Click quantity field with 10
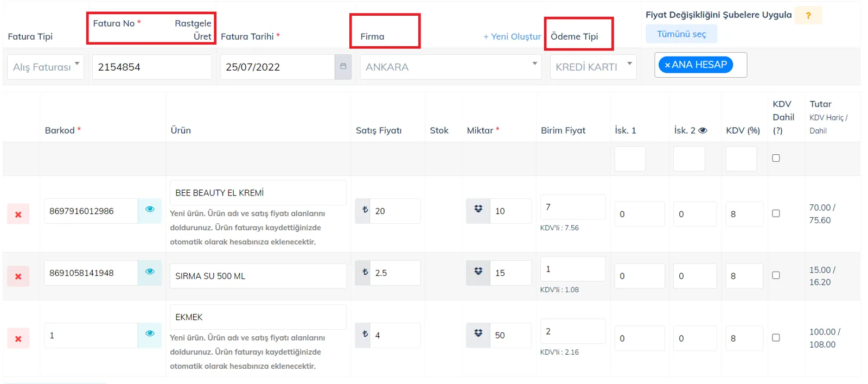This screenshot has height=384, width=868. 510,211
